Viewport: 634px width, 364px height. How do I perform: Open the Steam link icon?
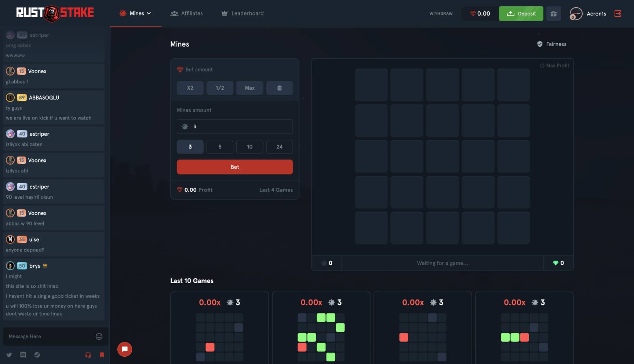[x=37, y=355]
